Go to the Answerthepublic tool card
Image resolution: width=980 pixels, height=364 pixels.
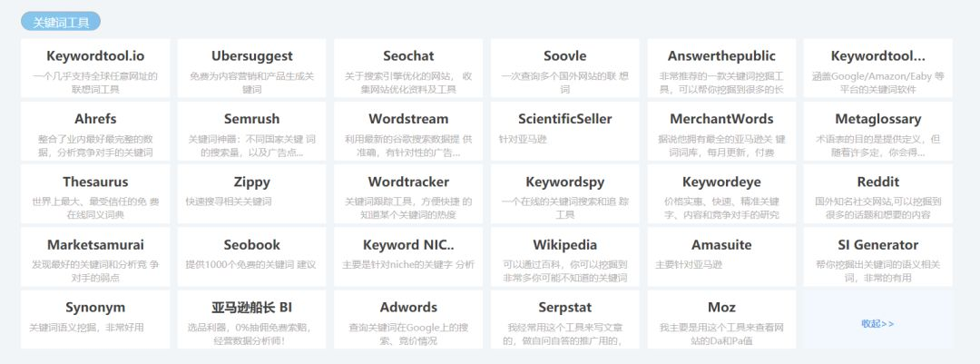click(x=721, y=68)
